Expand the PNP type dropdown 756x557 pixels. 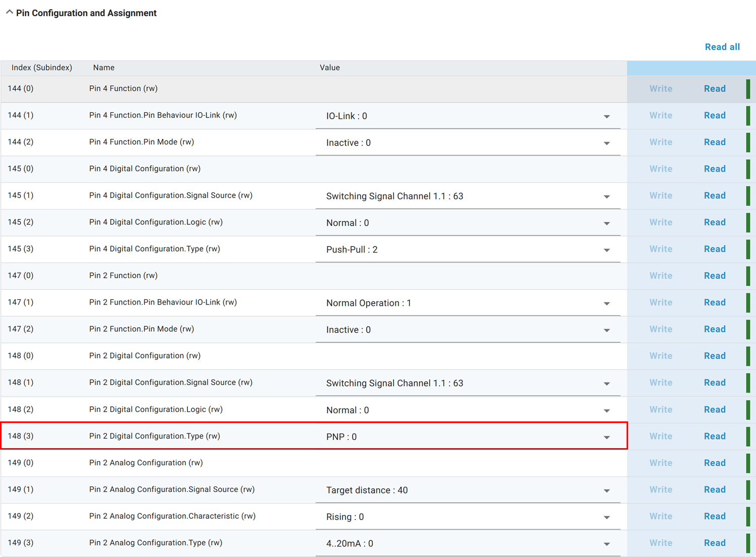point(606,437)
